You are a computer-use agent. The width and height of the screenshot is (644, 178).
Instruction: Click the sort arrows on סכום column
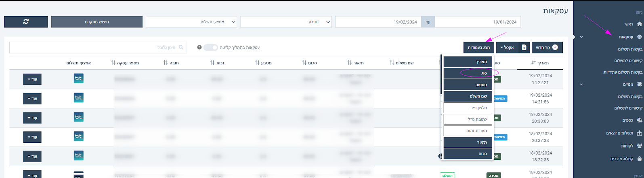304,63
